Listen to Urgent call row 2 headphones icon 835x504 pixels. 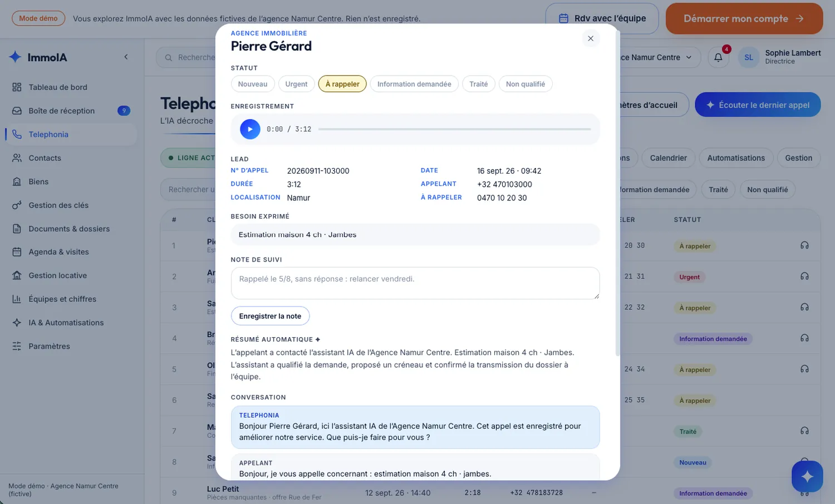pyautogui.click(x=804, y=276)
